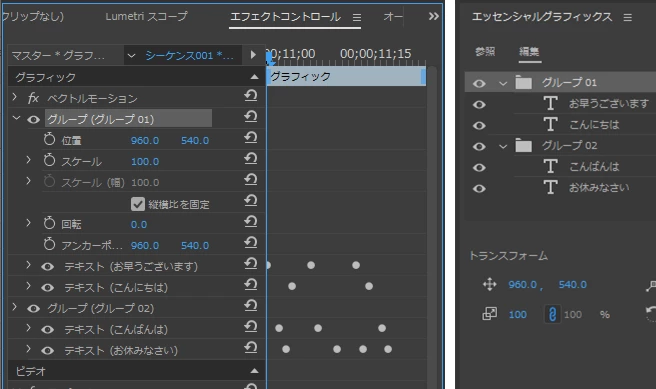This screenshot has height=389, width=656.
Task: Toggle 回転 animation stopwatch
Action: 49,223
